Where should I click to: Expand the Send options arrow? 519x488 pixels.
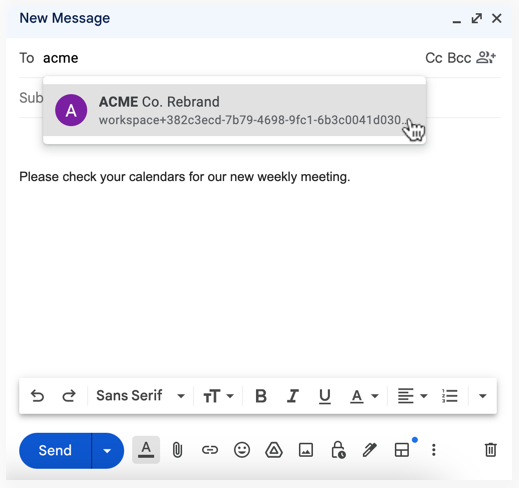107,451
